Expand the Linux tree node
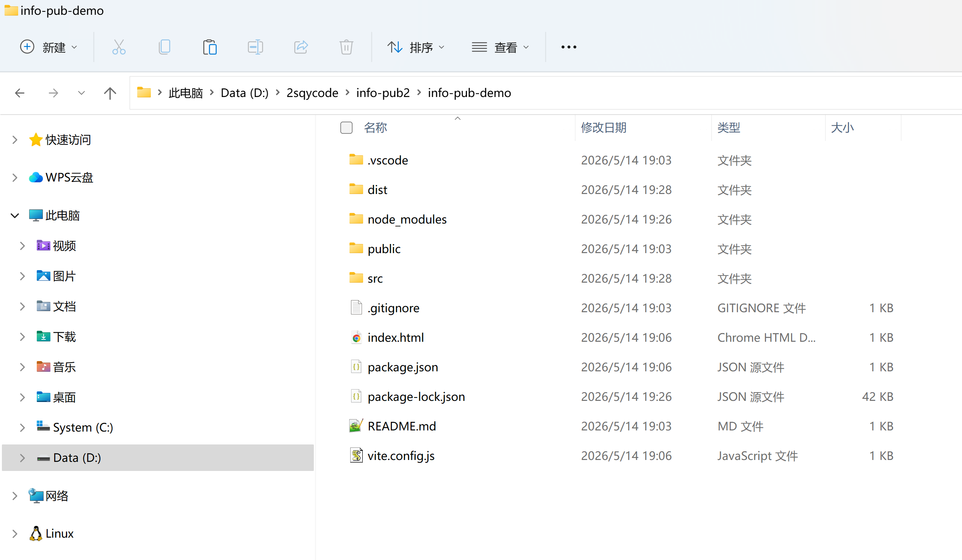 15,534
